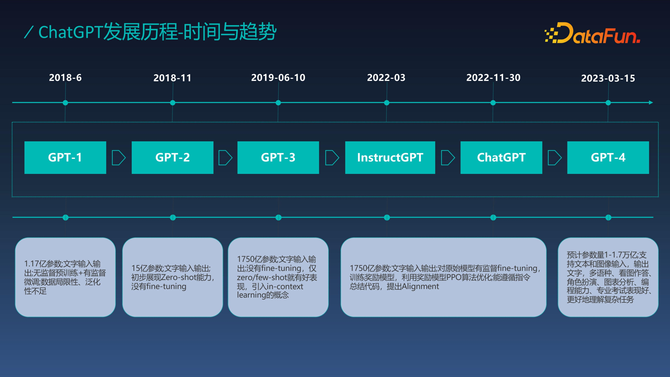Click the timeline dot above the 1.17亿参数 card
The width and height of the screenshot is (670, 377).
point(65,218)
